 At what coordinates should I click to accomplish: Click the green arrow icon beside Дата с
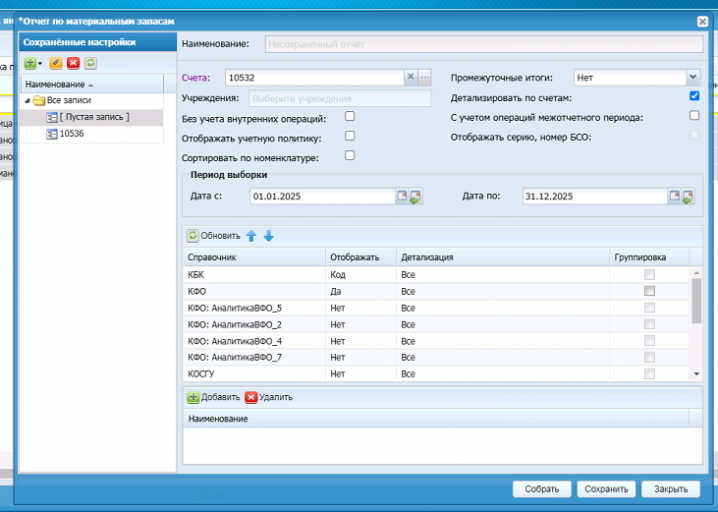tap(416, 196)
